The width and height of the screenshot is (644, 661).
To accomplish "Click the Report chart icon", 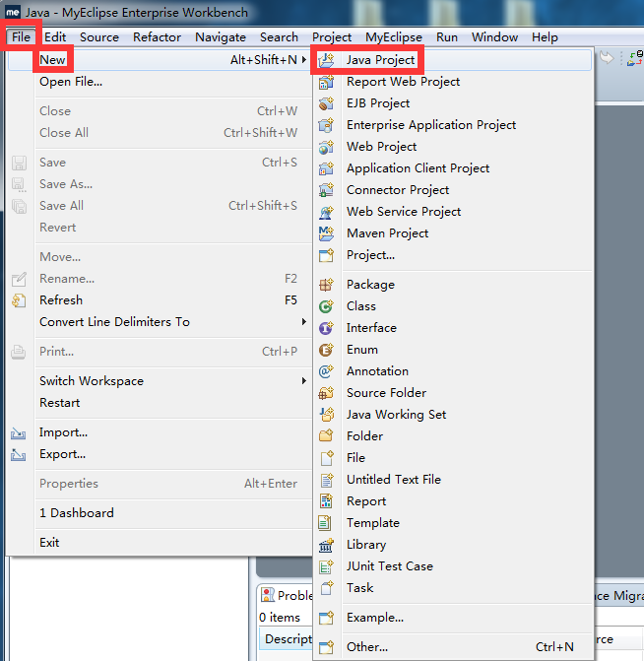I will [x=326, y=501].
